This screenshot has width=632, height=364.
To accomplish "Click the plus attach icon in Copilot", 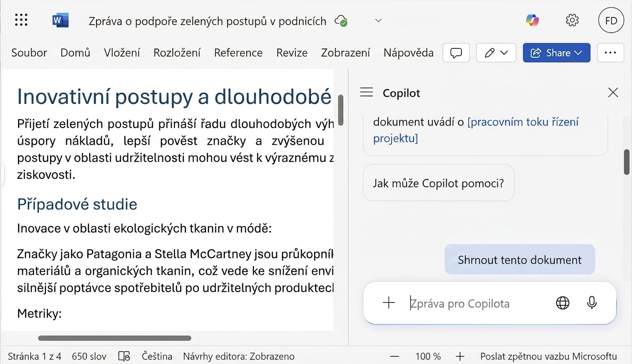I will [x=389, y=303].
